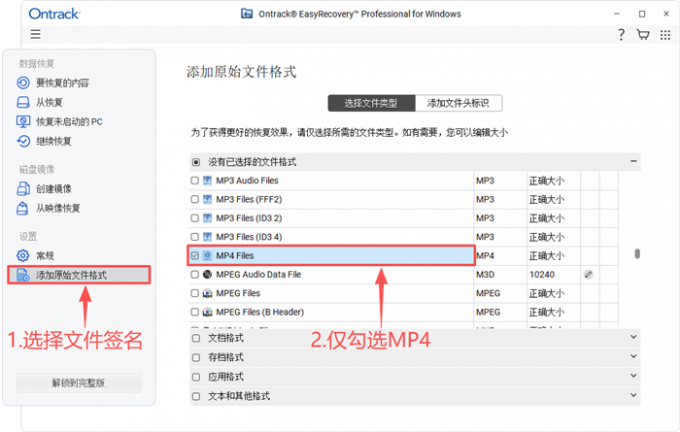
Task: Open 从恢复 in the sidebar
Action: 49,102
